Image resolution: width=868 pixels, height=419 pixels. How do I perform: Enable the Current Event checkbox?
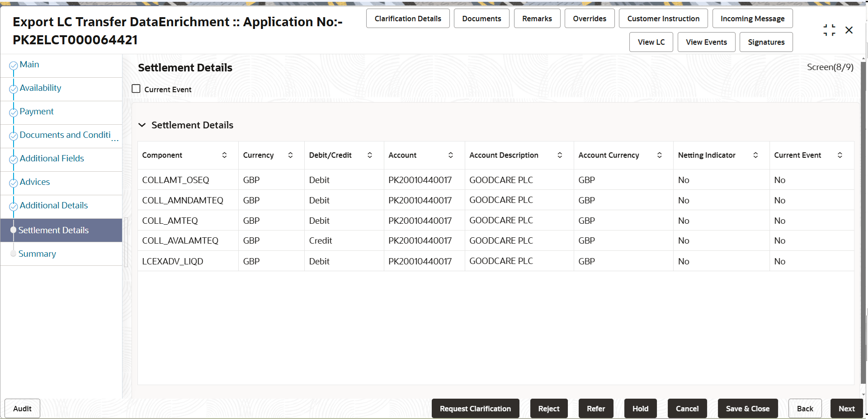(136, 89)
